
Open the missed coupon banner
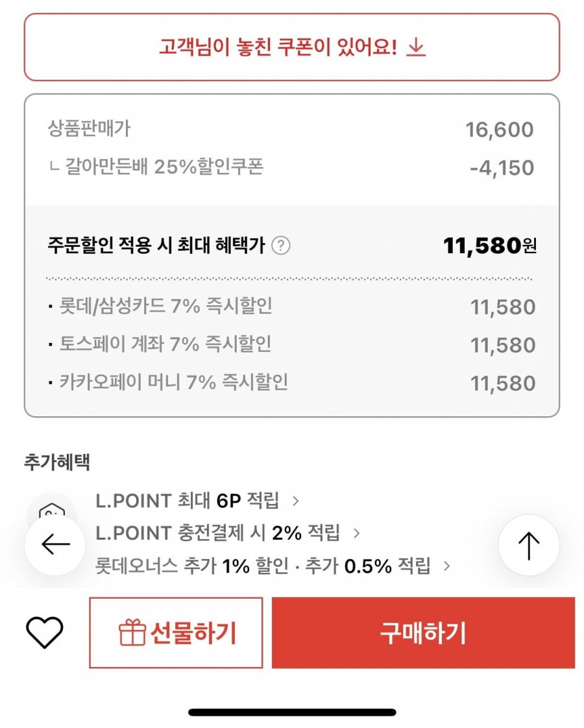(x=292, y=47)
